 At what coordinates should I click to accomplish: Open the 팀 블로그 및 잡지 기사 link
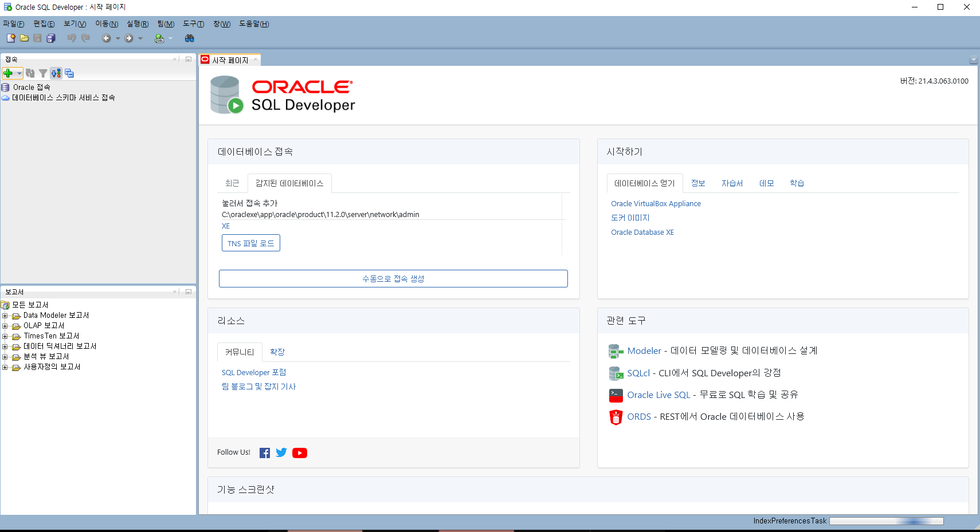[x=258, y=387]
